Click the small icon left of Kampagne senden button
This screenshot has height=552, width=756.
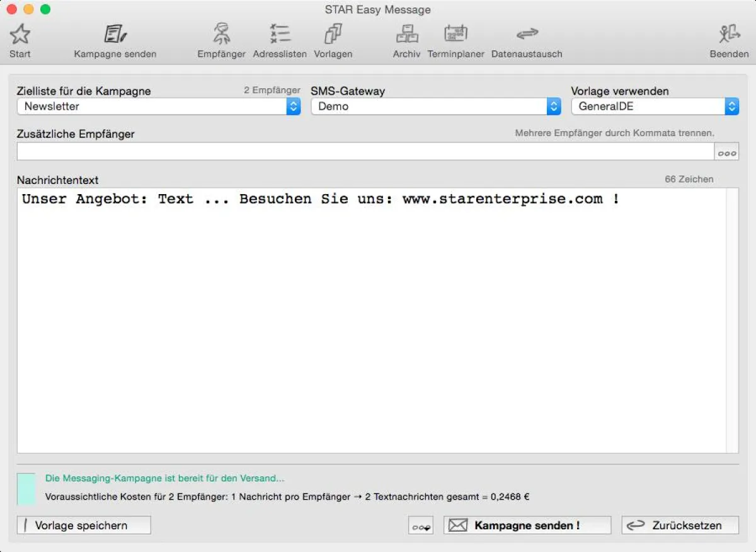420,524
